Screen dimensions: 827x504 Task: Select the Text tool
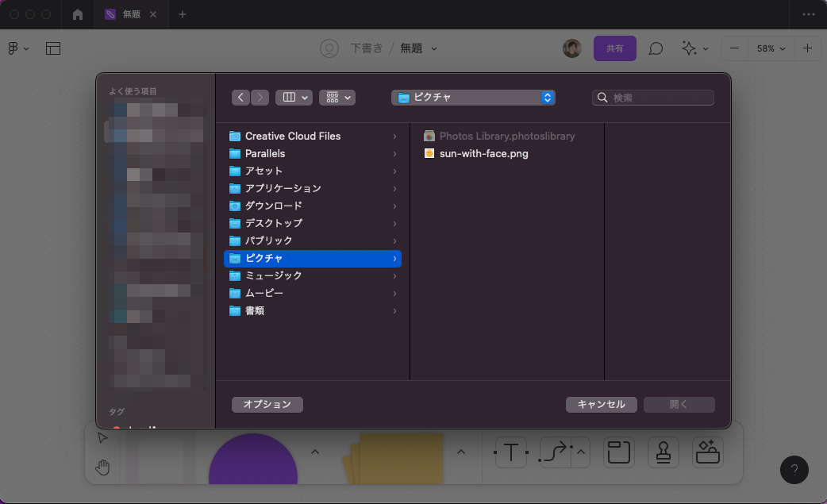point(511,452)
